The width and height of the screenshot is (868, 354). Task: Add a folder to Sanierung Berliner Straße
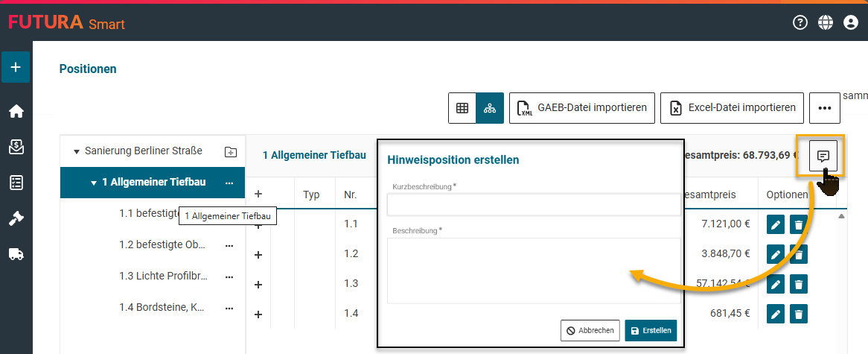coord(231,151)
